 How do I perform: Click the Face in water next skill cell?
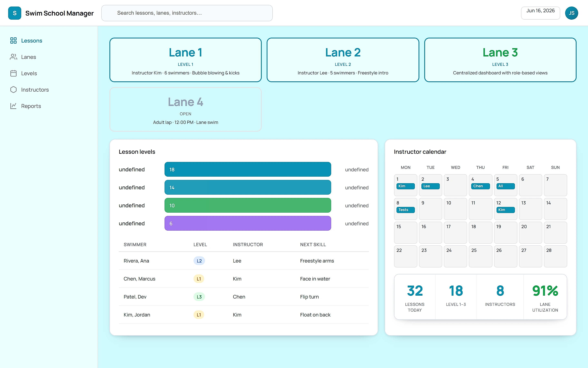click(315, 279)
